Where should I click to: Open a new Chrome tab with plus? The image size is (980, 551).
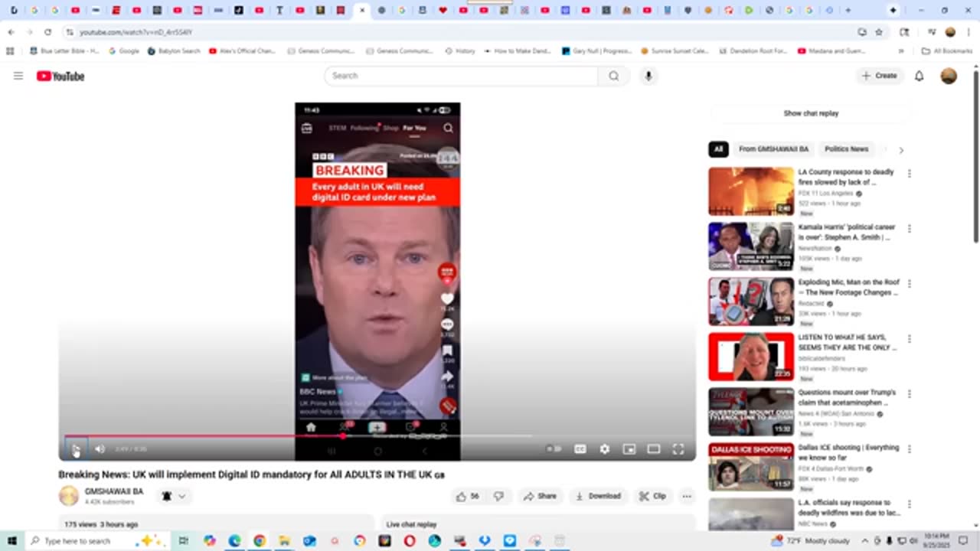pos(848,11)
